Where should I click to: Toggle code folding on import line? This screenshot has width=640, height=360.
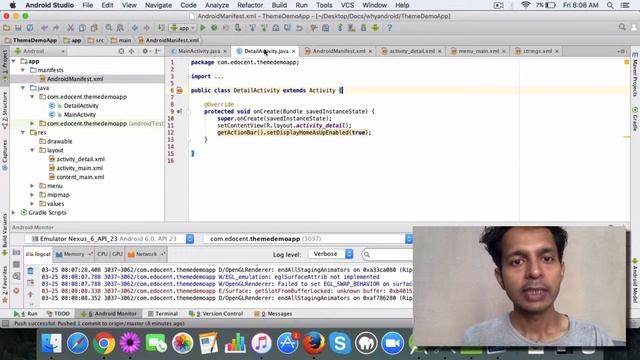[188, 76]
